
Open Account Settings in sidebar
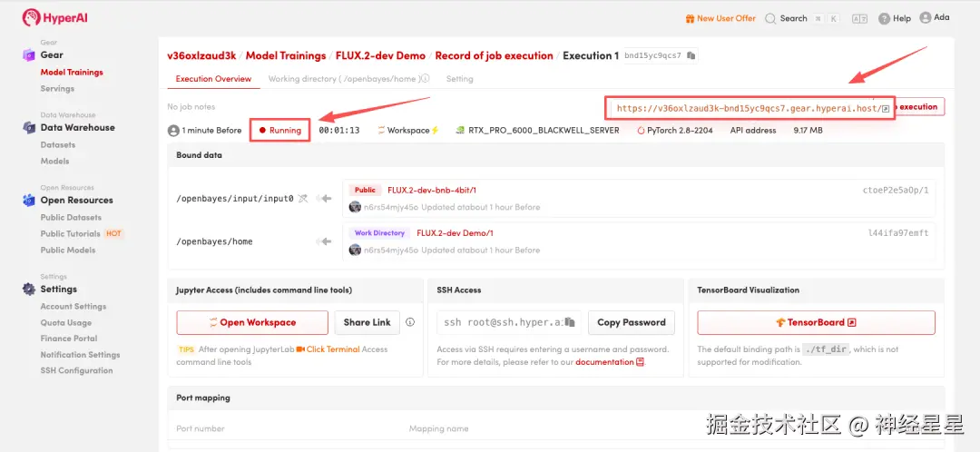point(73,307)
